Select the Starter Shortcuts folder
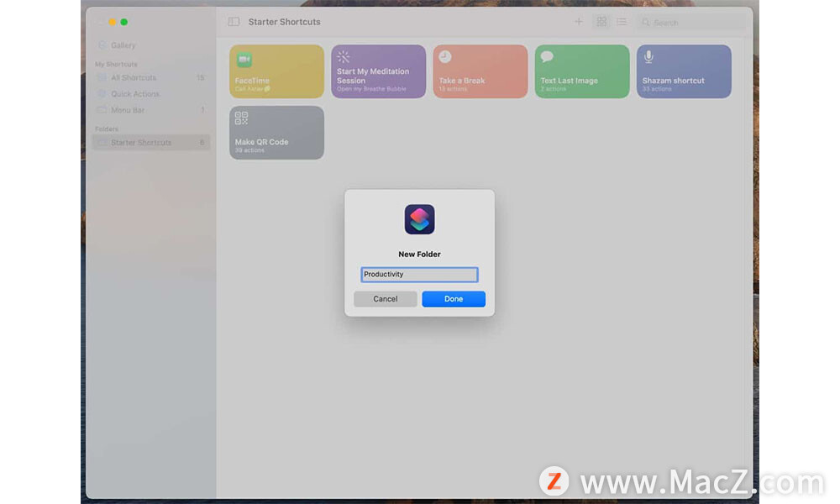The image size is (840, 504). pos(151,143)
